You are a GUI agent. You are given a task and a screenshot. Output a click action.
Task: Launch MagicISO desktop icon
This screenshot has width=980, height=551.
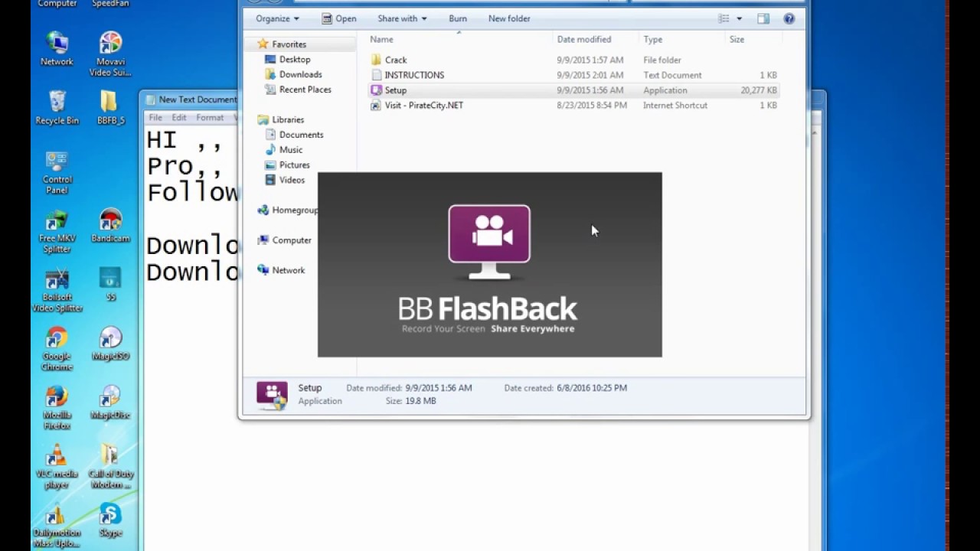coord(110,344)
